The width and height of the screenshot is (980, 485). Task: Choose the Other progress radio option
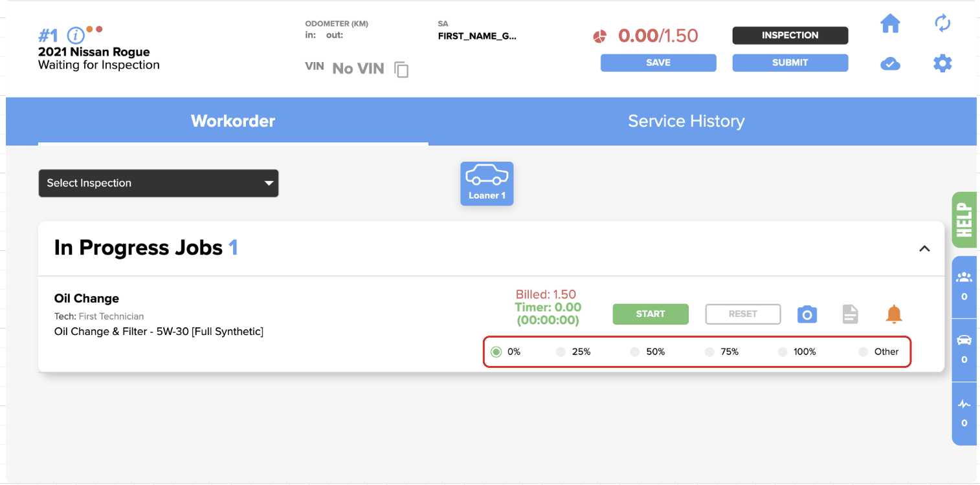click(x=863, y=352)
